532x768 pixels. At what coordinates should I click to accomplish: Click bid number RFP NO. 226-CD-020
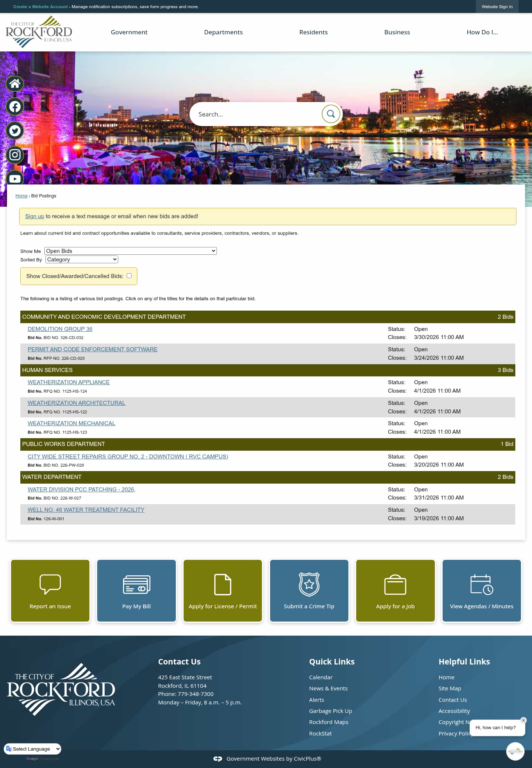64,358
